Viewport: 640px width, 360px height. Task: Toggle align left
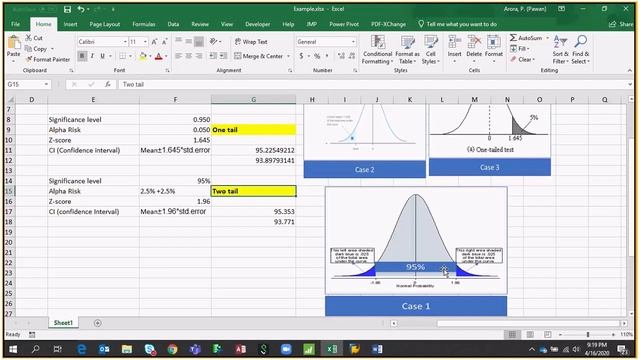[178, 56]
